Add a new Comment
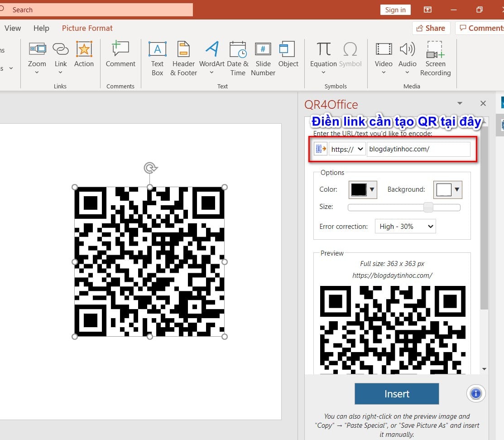The image size is (504, 440). [120, 54]
